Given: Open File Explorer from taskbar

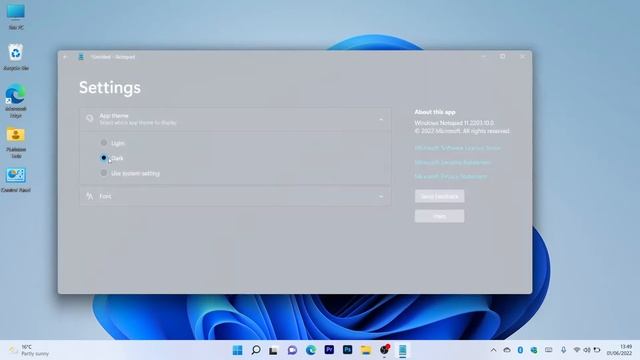Looking at the screenshot, I should pos(366,350).
